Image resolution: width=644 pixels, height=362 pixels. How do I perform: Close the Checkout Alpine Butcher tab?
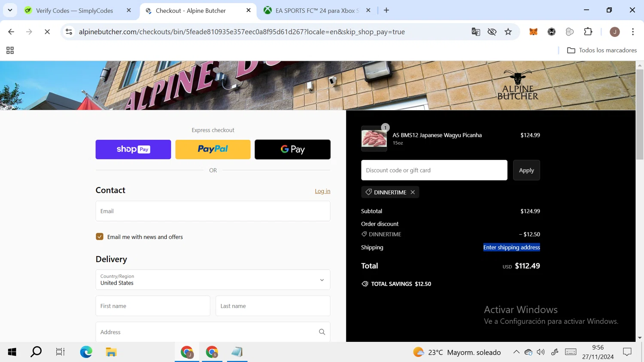(249, 10)
